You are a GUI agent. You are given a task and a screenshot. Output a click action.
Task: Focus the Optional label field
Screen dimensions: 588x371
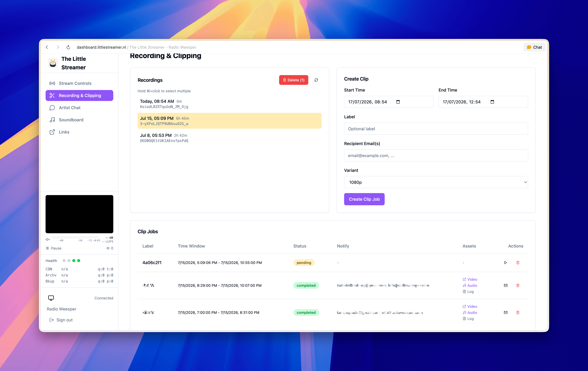(436, 129)
